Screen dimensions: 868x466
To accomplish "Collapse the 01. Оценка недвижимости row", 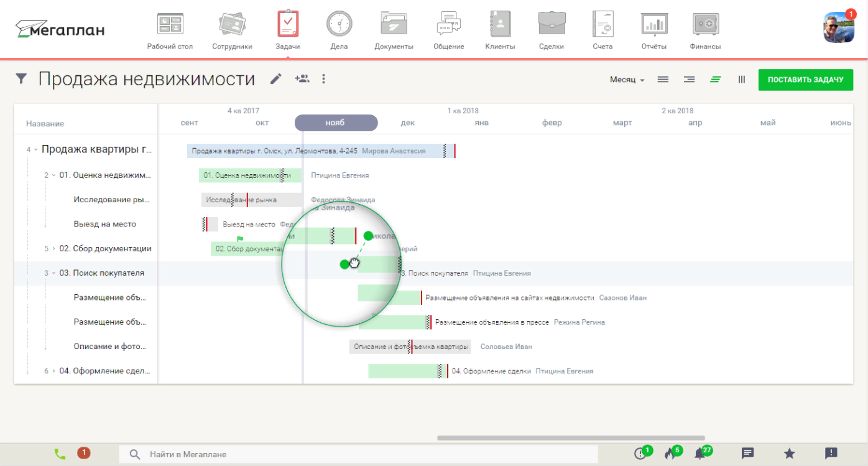I will pyautogui.click(x=53, y=175).
